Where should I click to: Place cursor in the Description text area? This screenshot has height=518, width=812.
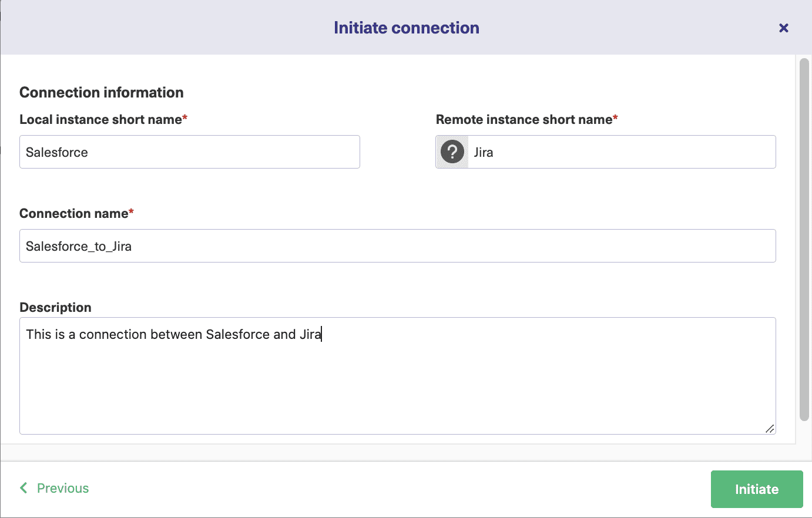coord(397,376)
